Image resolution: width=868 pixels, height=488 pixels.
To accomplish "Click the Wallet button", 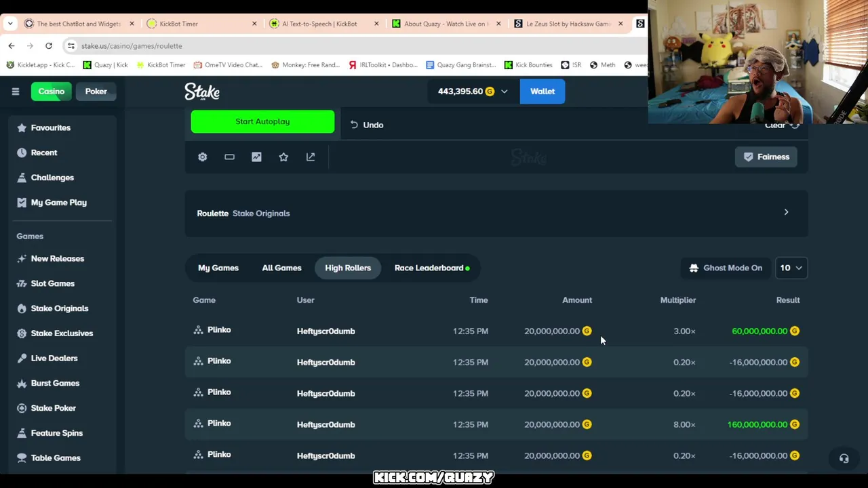I will click(x=542, y=91).
